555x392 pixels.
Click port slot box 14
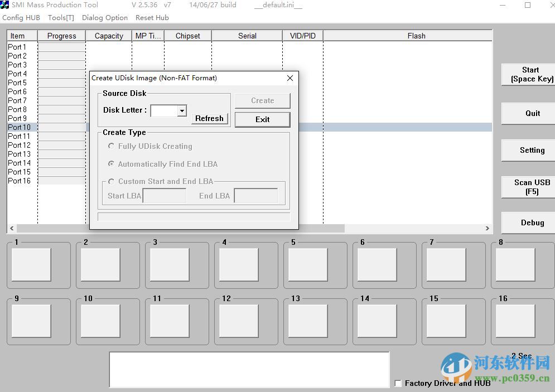pos(377,321)
